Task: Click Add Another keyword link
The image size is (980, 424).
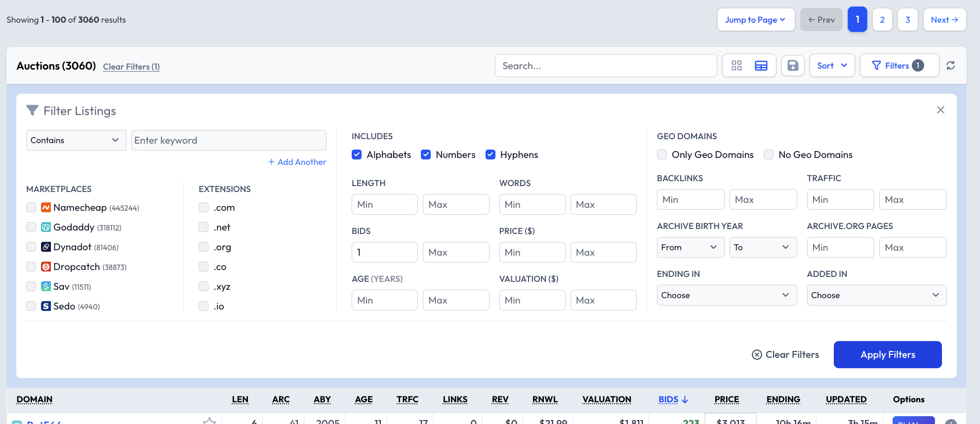Action: point(297,162)
